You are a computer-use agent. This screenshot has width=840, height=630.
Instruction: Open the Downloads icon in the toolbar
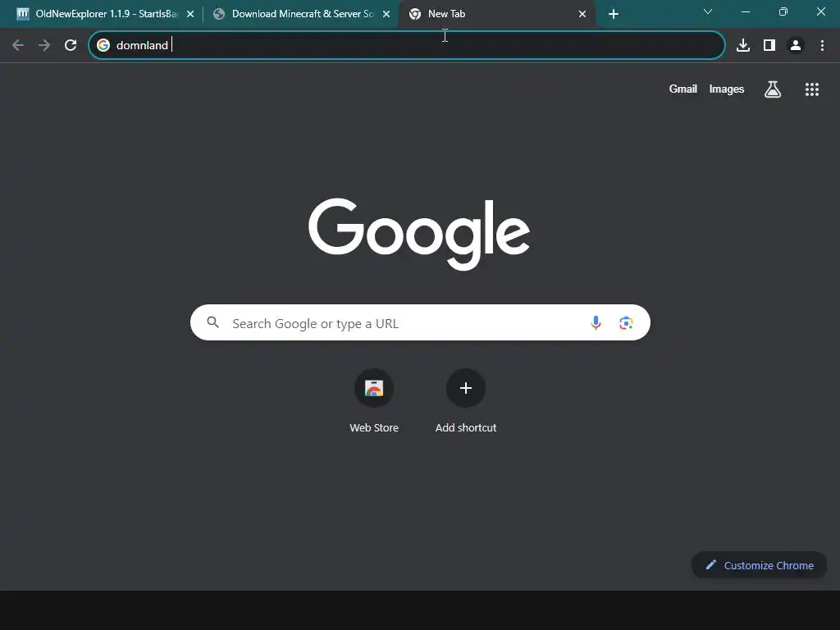click(743, 46)
